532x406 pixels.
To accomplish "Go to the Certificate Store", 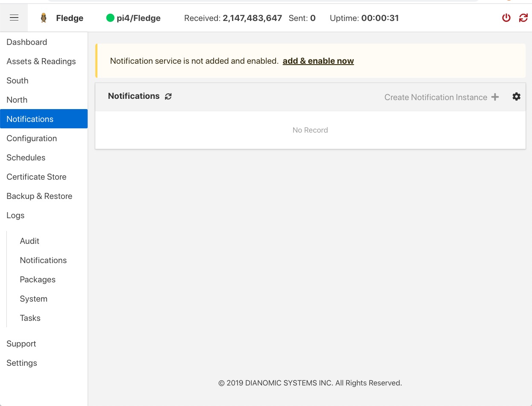I will [36, 177].
